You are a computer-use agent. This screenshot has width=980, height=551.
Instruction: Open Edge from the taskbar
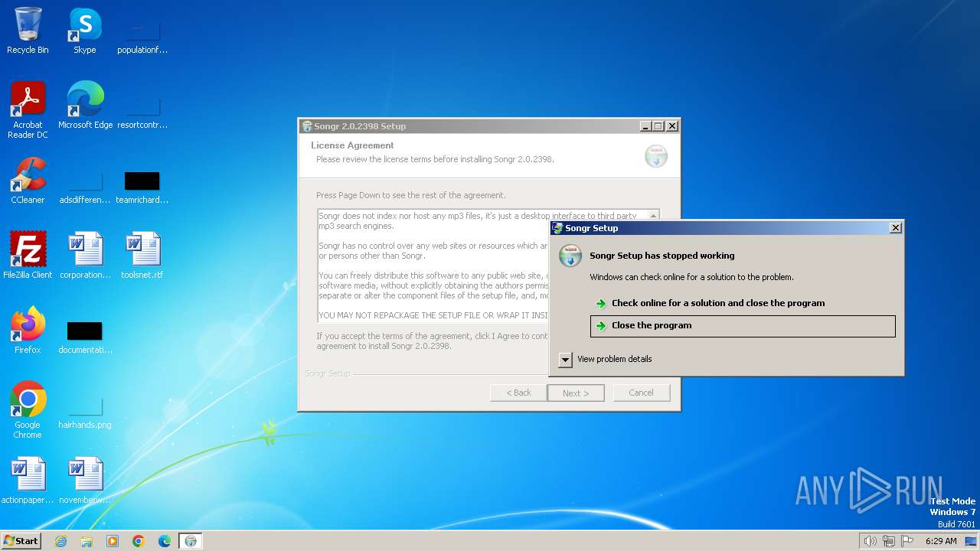tap(165, 541)
